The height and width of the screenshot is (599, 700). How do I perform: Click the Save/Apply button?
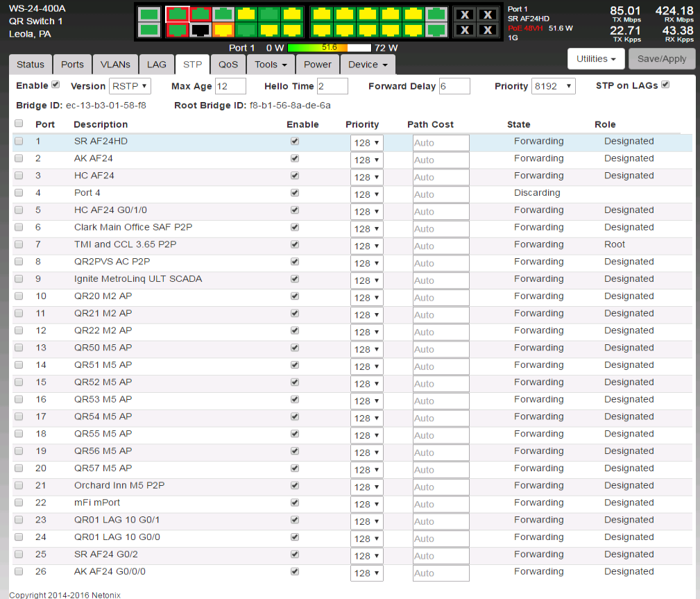click(661, 59)
